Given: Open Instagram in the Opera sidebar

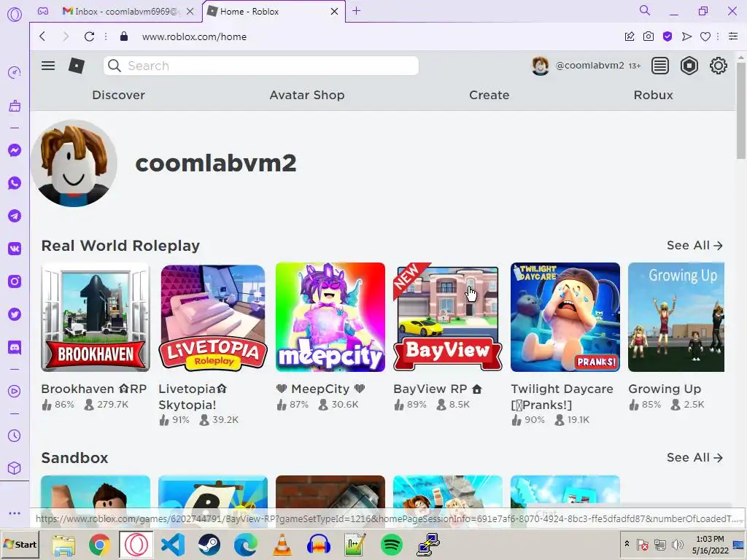Looking at the screenshot, I should pos(15,281).
